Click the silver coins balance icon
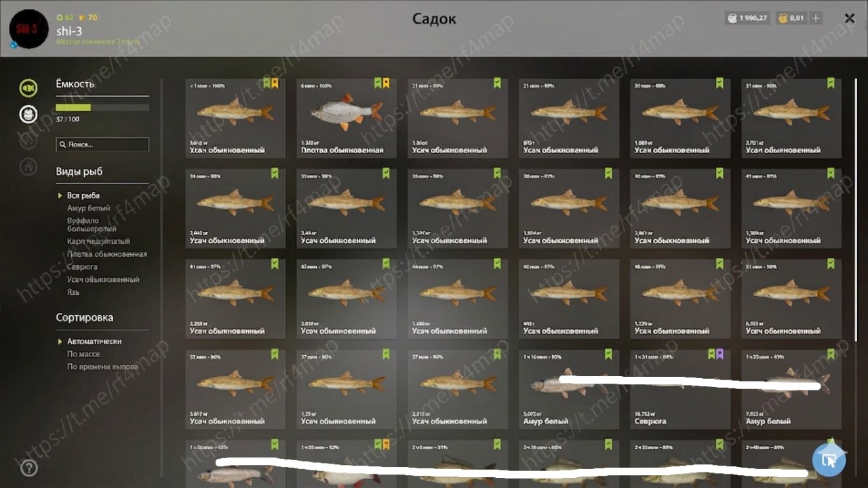868x488 pixels. (x=732, y=18)
